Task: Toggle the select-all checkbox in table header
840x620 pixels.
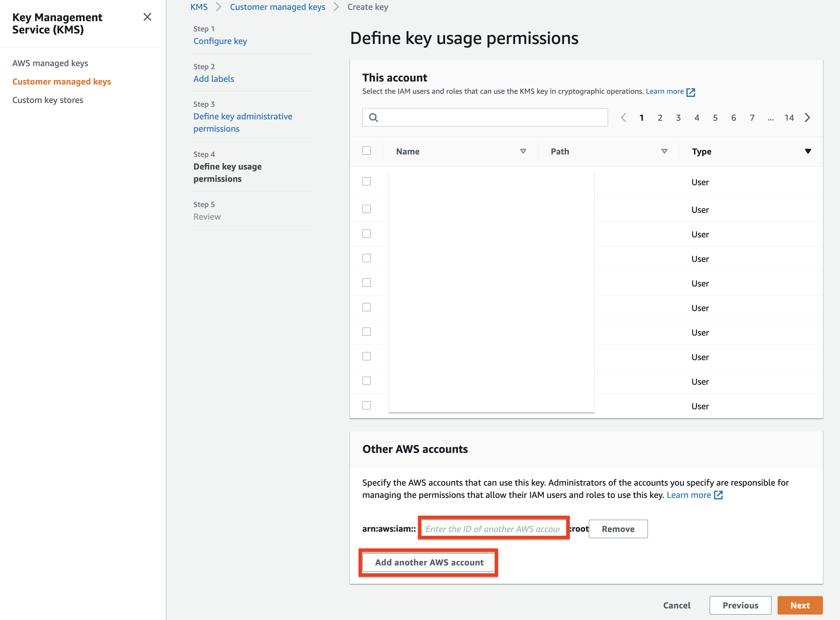Action: pyautogui.click(x=366, y=150)
